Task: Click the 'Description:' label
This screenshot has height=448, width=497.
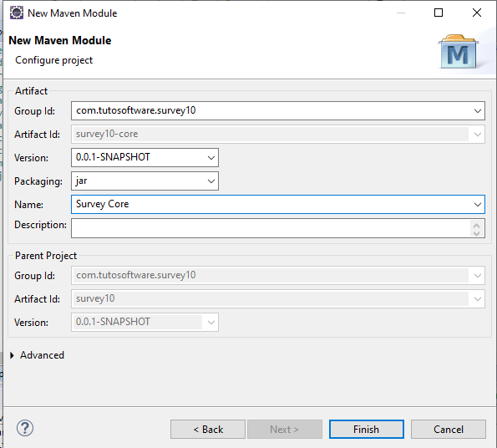Action: 41,225
